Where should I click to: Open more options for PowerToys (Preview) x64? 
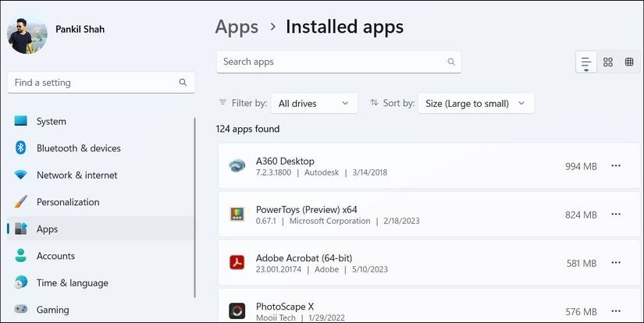(616, 215)
